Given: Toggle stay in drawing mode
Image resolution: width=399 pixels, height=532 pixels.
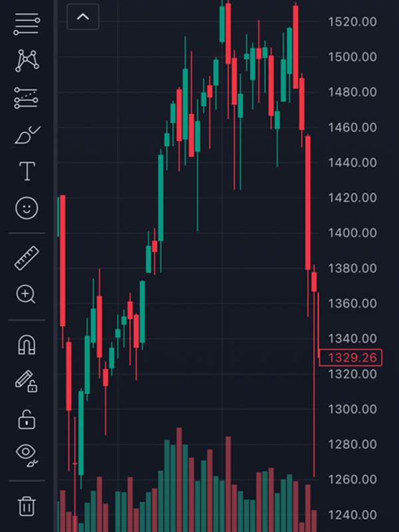Looking at the screenshot, I should [x=27, y=381].
